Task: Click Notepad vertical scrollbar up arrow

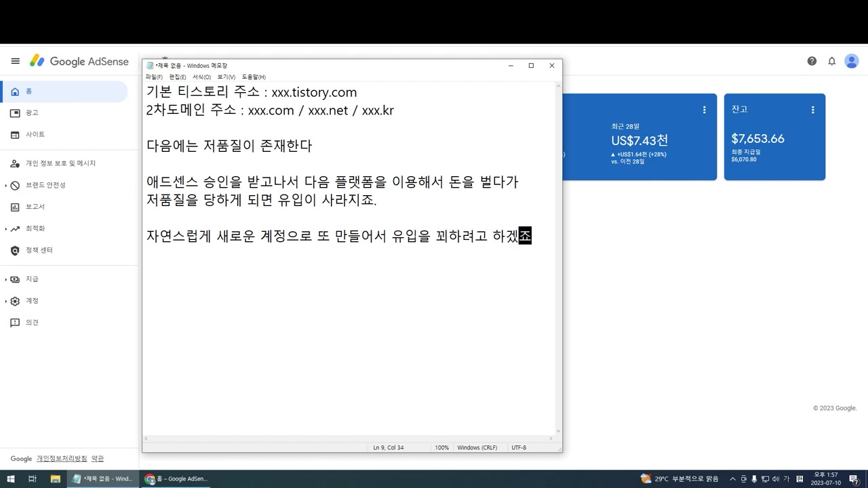Action: point(559,86)
